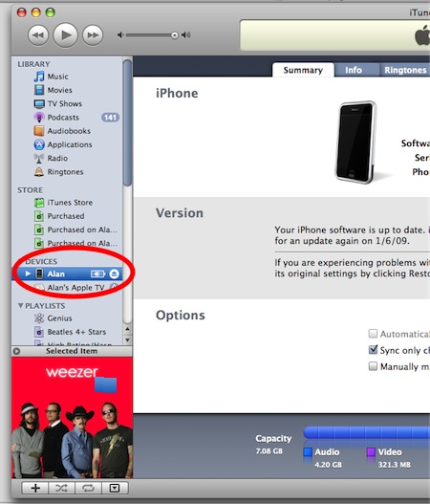Collapse the Playlists section triangle
The height and width of the screenshot is (504, 430).
(x=21, y=306)
